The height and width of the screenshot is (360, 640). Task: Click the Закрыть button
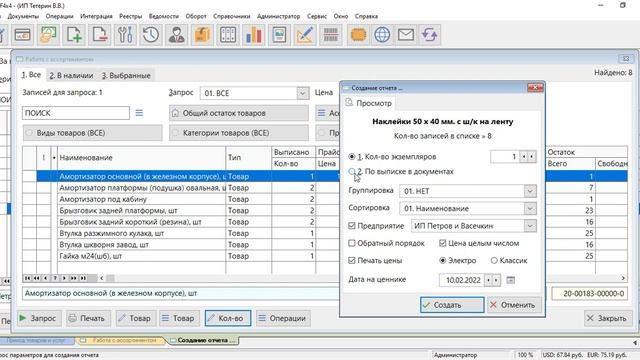click(608, 318)
